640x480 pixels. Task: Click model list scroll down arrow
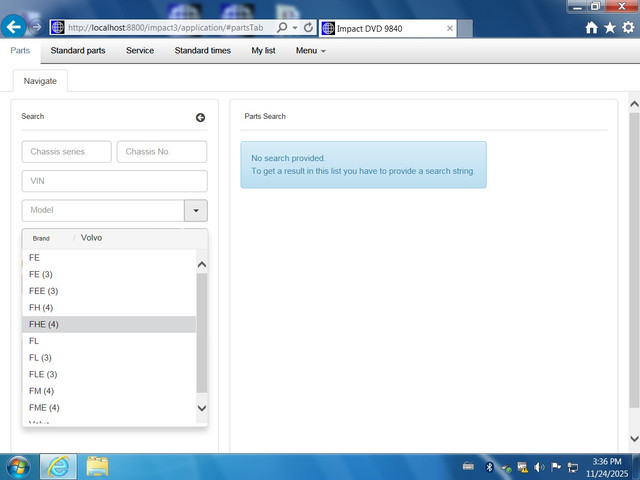pyautogui.click(x=202, y=408)
